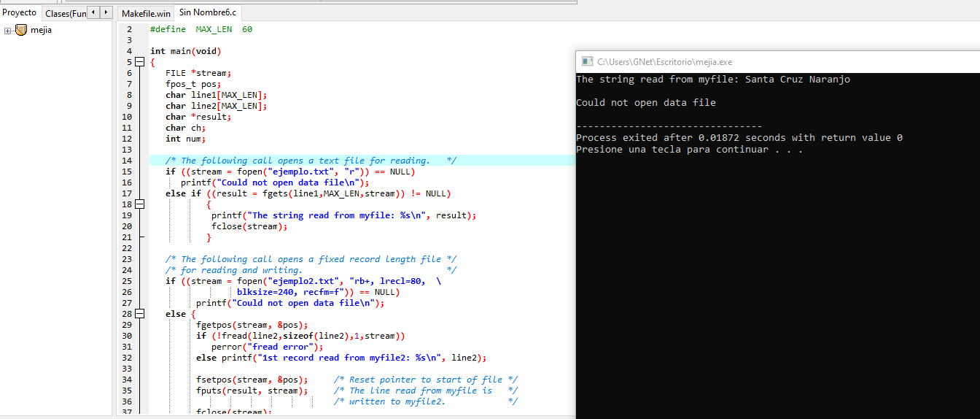Click the 'int num;' line
The height and width of the screenshot is (419, 980).
[186, 139]
